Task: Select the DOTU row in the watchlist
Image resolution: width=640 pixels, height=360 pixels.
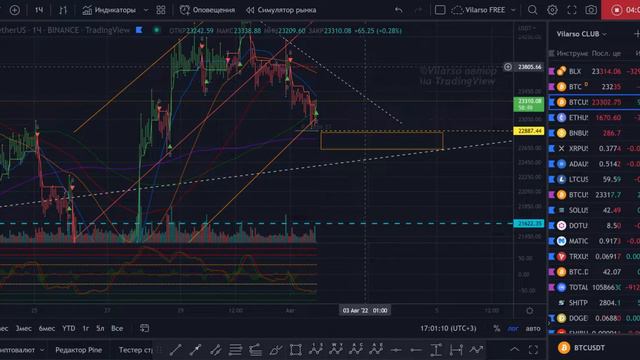Action: (x=594, y=225)
